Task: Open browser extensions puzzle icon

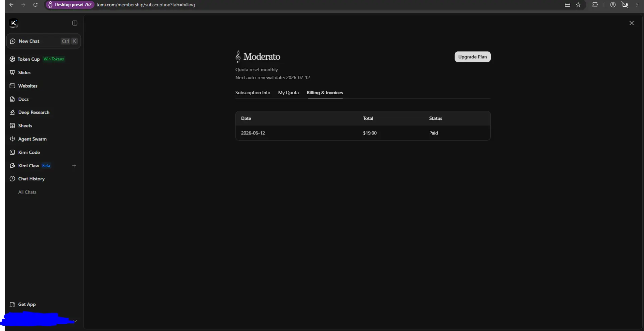Action: (x=595, y=5)
